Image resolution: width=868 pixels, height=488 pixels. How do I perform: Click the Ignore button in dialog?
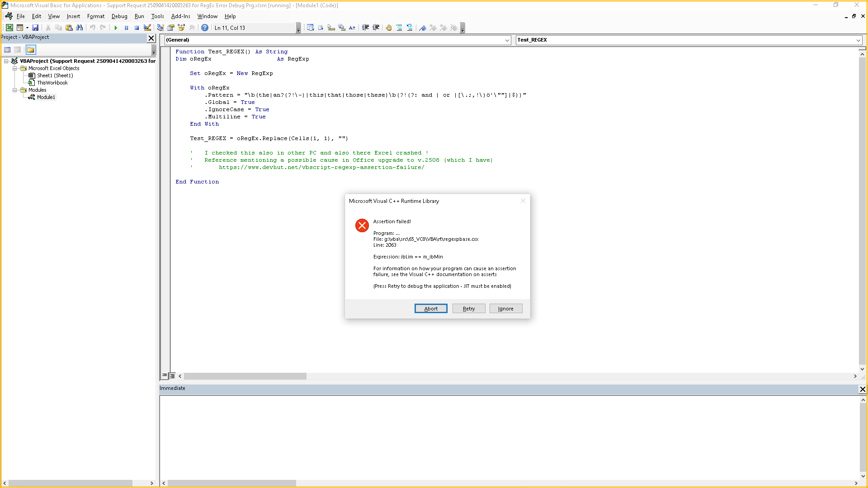click(x=505, y=309)
